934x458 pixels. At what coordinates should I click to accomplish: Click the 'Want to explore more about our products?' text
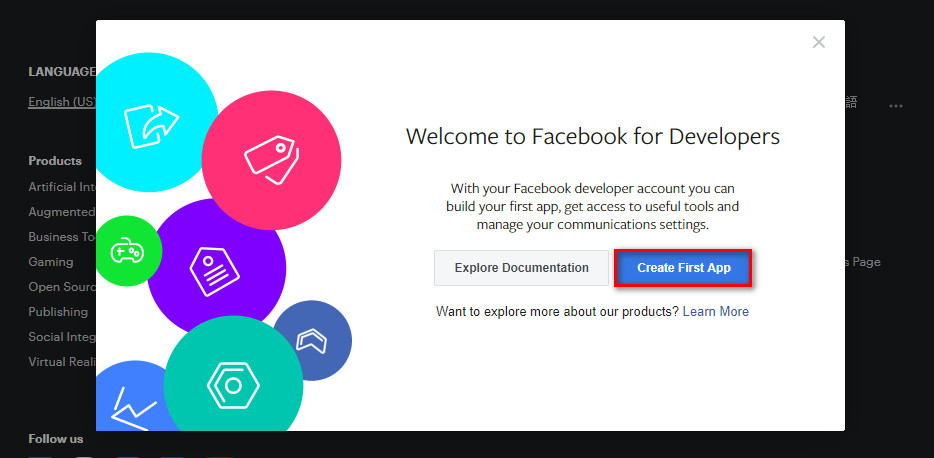(557, 311)
